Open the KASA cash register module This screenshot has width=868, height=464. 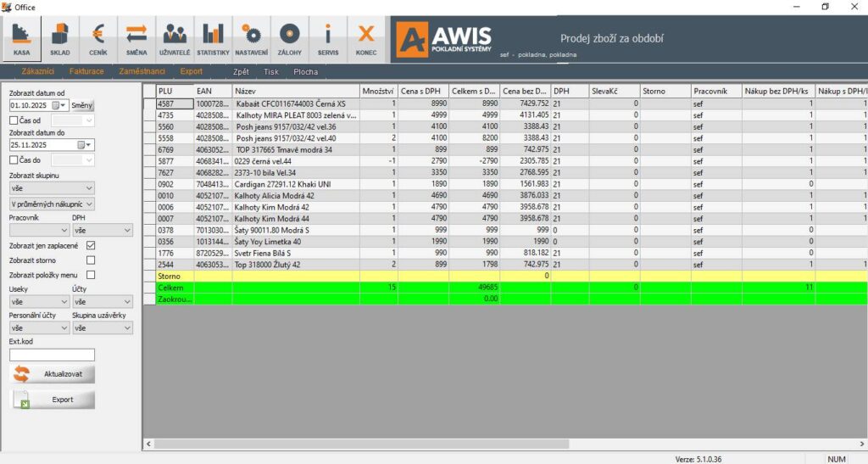point(21,39)
